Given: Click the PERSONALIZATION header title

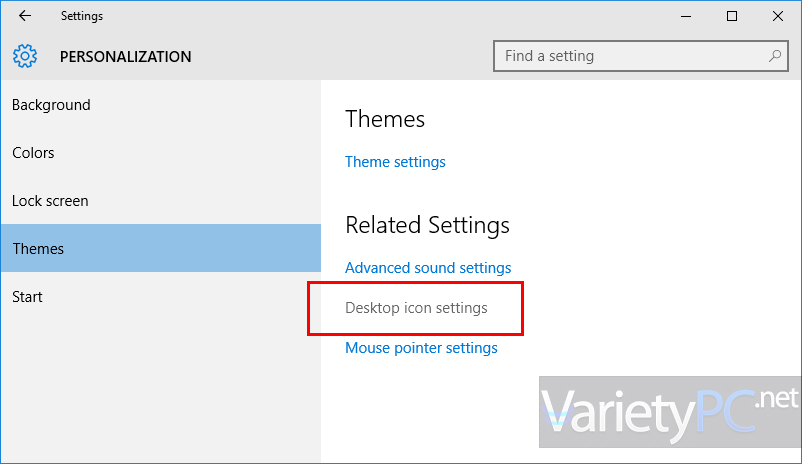Looking at the screenshot, I should (x=125, y=57).
